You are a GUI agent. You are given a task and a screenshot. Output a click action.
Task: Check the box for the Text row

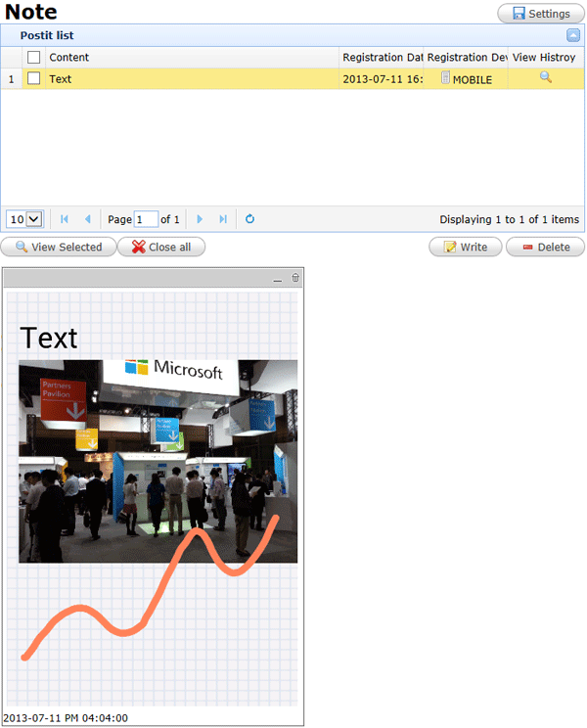[34, 79]
